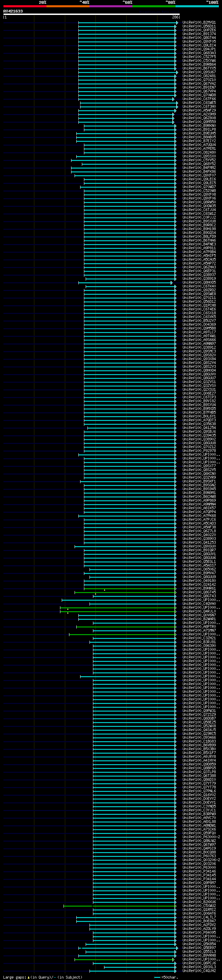
Task: Open the UniRef100_A5CAU5 hit
Action: pyautogui.click(x=199, y=259)
